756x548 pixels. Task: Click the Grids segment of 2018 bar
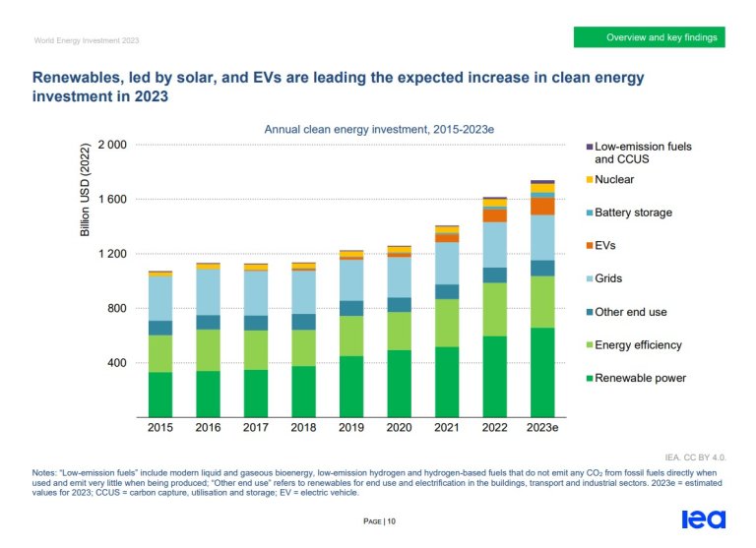click(303, 292)
